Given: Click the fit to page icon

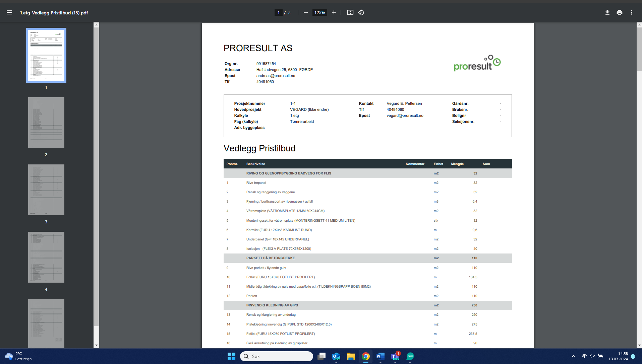Looking at the screenshot, I should click(x=350, y=12).
